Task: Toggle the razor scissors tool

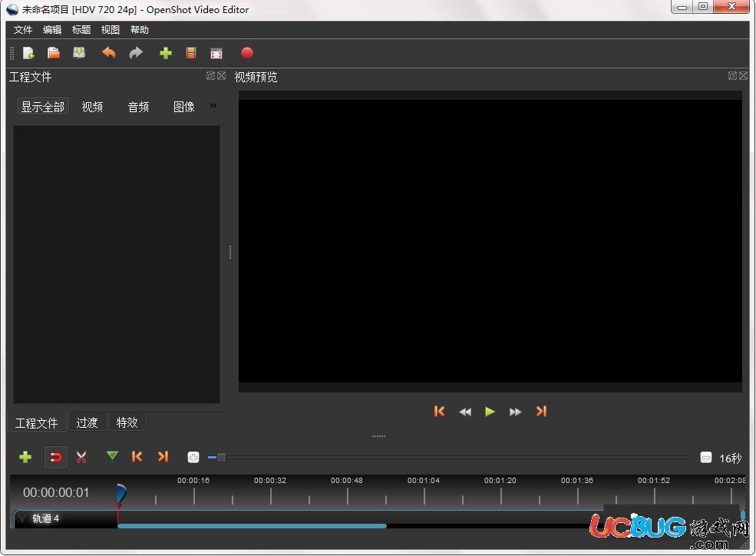Action: tap(81, 457)
